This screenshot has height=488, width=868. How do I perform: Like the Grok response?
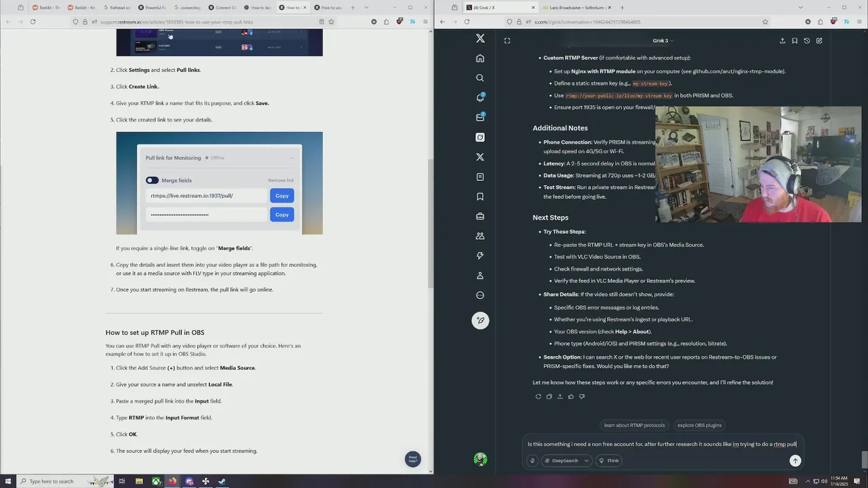point(570,396)
